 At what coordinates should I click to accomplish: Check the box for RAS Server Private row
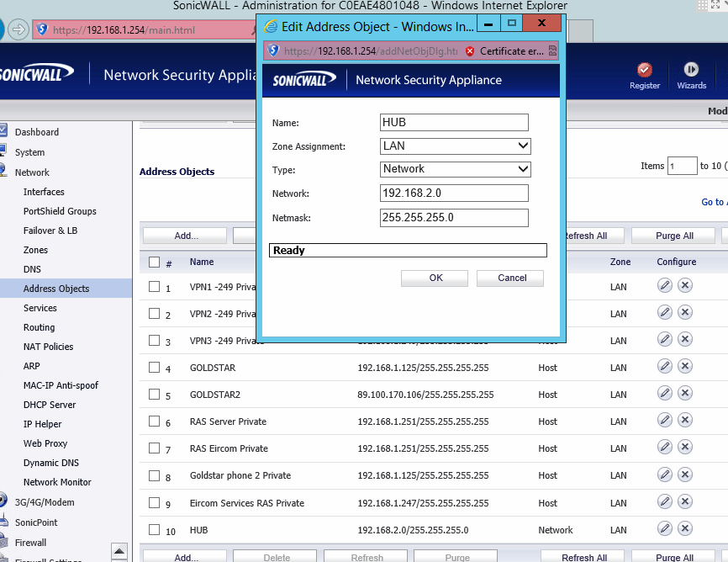pyautogui.click(x=154, y=421)
